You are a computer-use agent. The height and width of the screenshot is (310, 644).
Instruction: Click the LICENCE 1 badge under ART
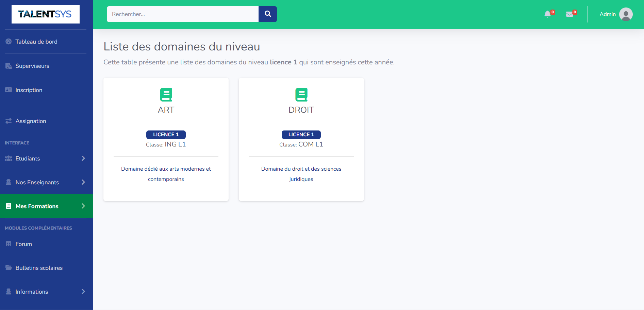click(x=166, y=135)
